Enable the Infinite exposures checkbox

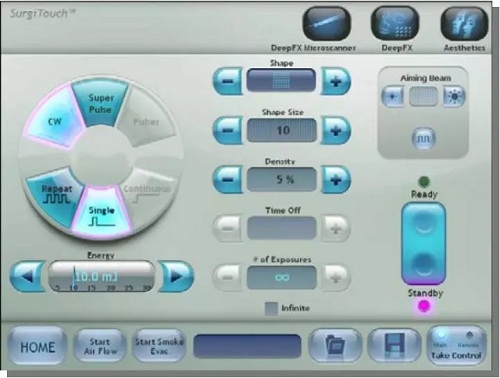click(271, 308)
